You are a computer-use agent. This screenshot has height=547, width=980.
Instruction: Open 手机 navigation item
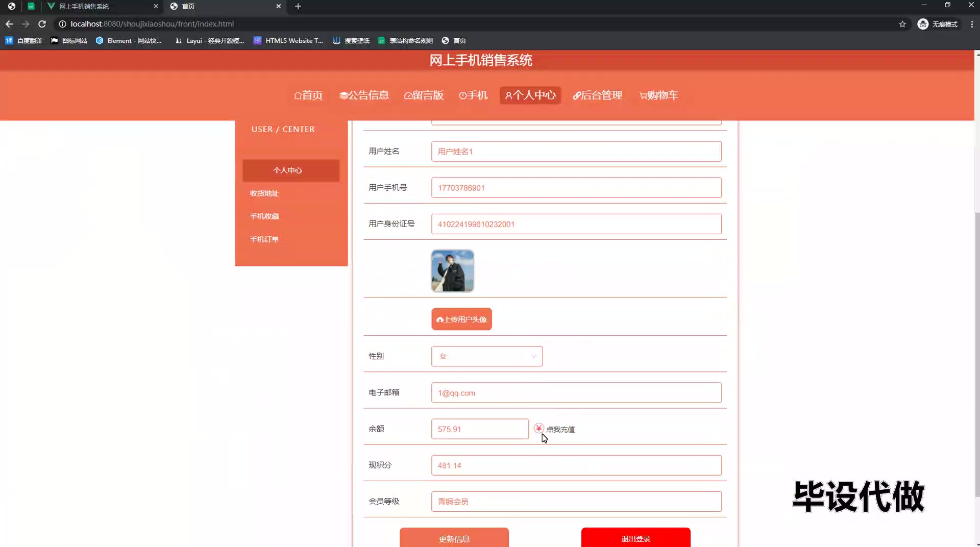[x=473, y=95]
